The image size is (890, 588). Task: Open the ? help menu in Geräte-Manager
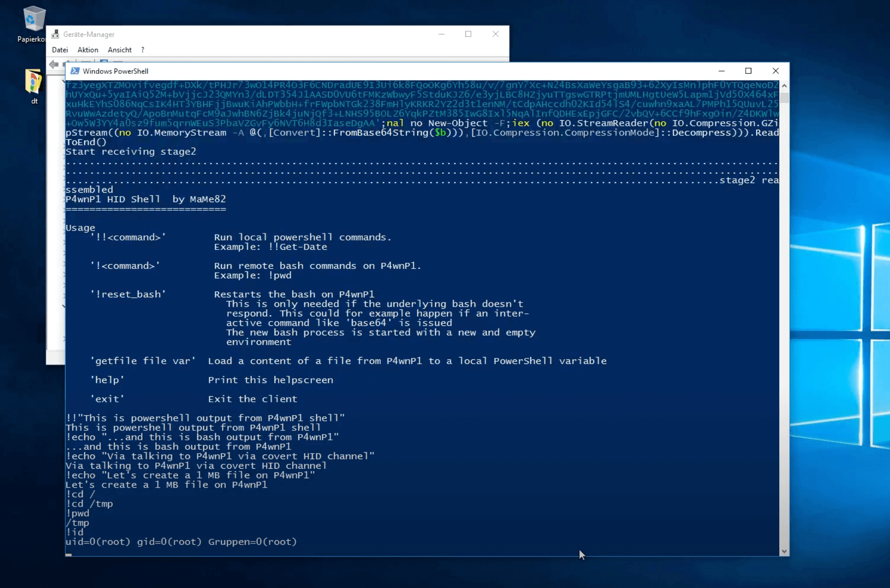(x=142, y=50)
